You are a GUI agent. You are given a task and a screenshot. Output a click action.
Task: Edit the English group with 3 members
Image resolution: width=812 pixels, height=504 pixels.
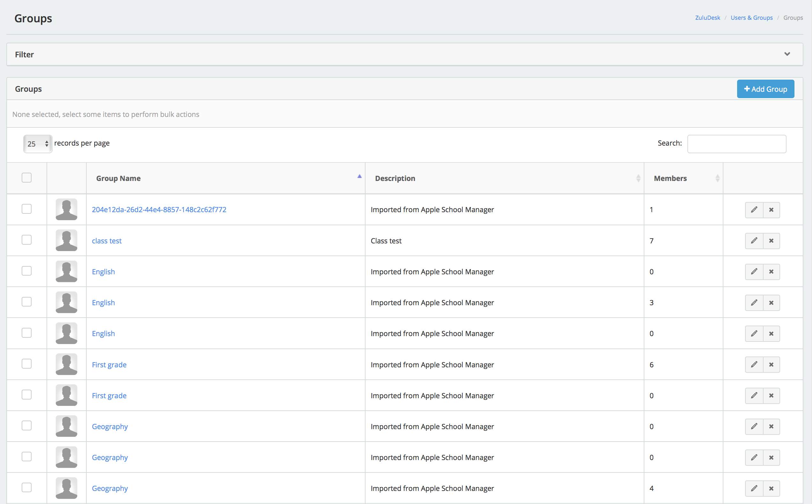[754, 303]
